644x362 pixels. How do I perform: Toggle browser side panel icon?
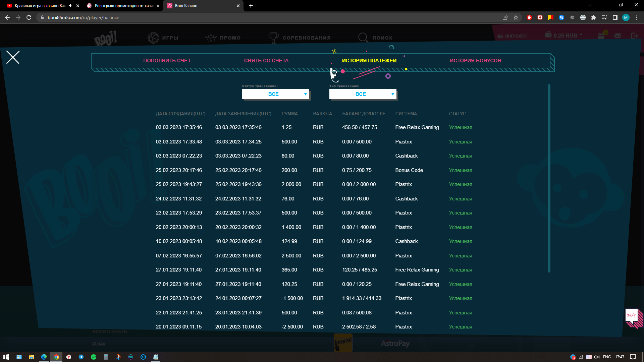(x=615, y=17)
